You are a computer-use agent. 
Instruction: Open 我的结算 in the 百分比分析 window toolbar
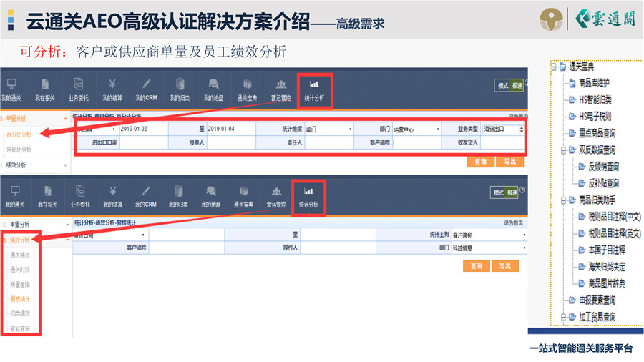coord(112,90)
